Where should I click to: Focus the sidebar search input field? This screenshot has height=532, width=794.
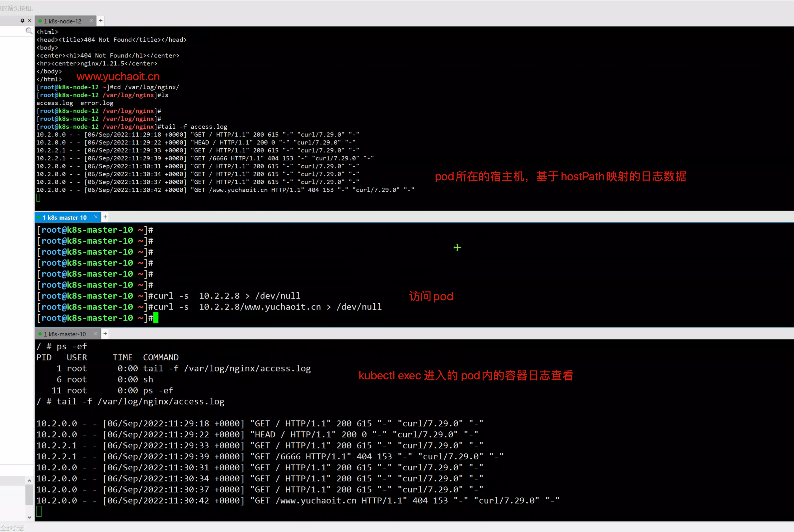pyautogui.click(x=12, y=31)
